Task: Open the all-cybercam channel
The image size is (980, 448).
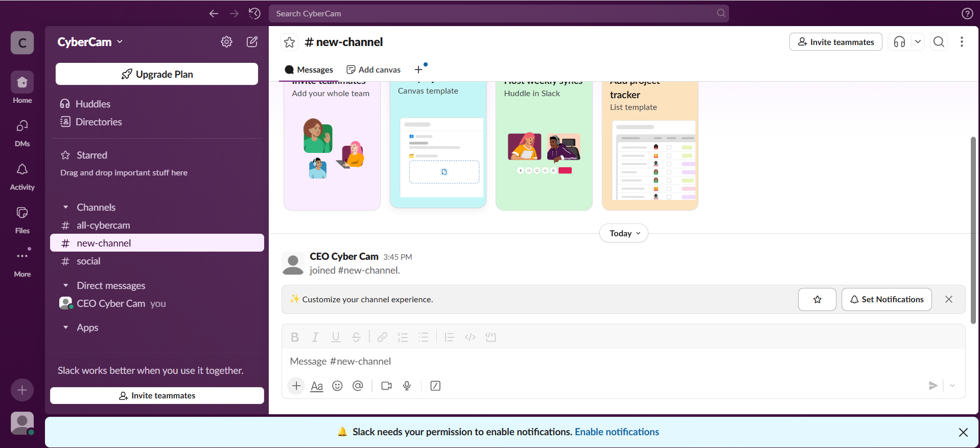Action: point(157,225)
